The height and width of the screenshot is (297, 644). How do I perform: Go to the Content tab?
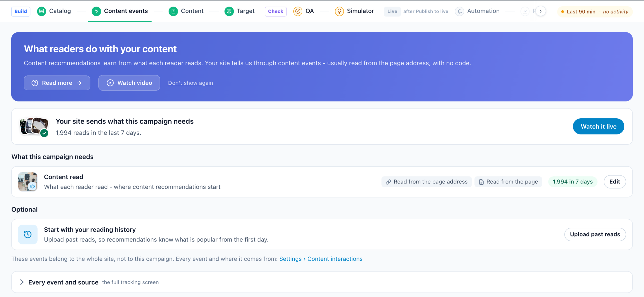tap(186, 11)
